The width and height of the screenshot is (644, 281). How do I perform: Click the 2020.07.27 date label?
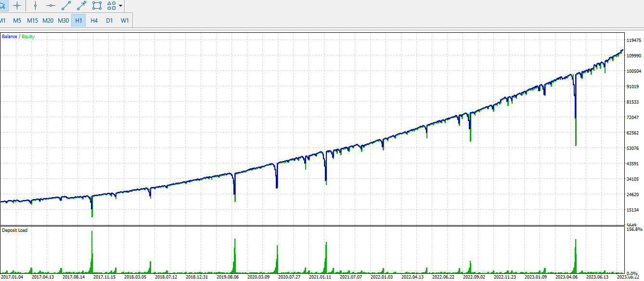pos(289,277)
